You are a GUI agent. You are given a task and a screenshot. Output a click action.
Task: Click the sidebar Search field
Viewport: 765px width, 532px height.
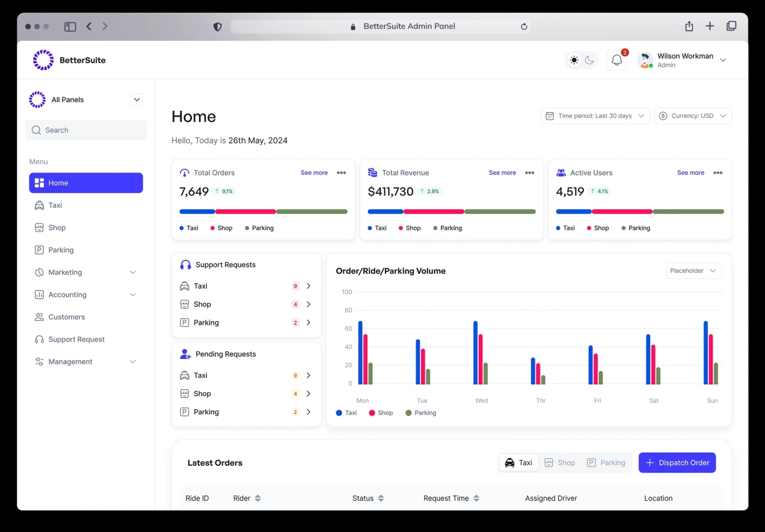pyautogui.click(x=86, y=130)
